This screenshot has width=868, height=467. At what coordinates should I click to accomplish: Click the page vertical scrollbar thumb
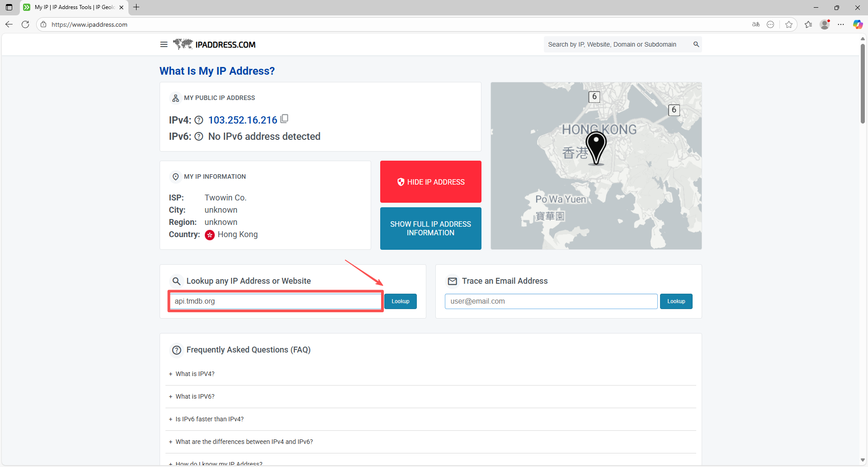coord(863,83)
